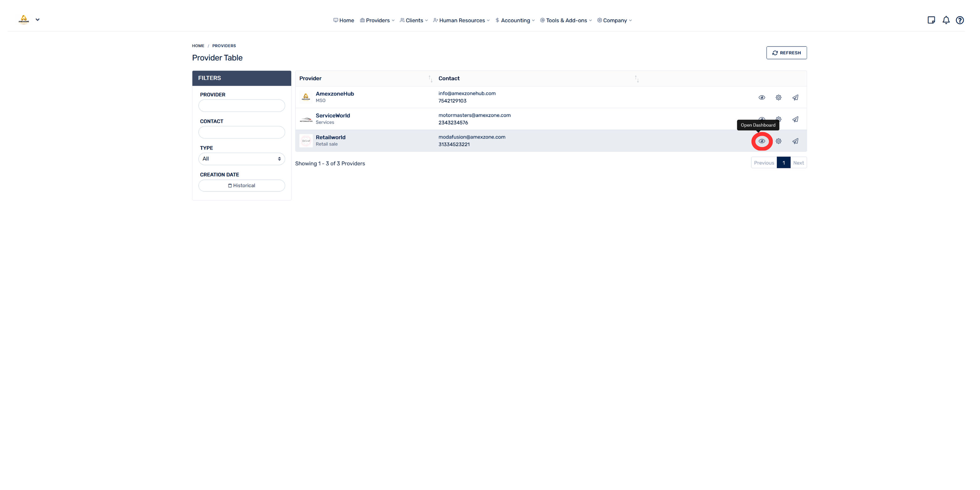980x490 pixels.
Task: Click the Previous pagination button
Action: click(764, 163)
